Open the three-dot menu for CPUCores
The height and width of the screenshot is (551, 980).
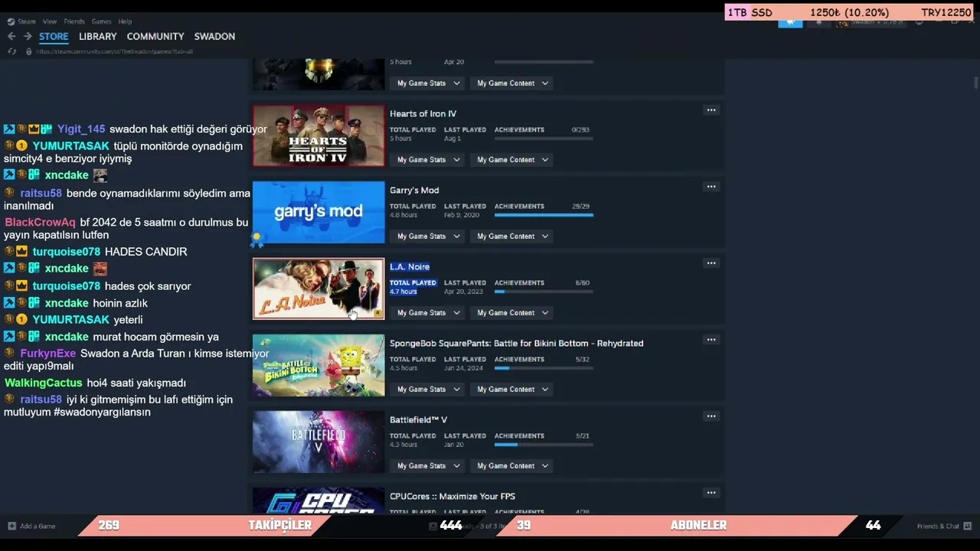[711, 493]
